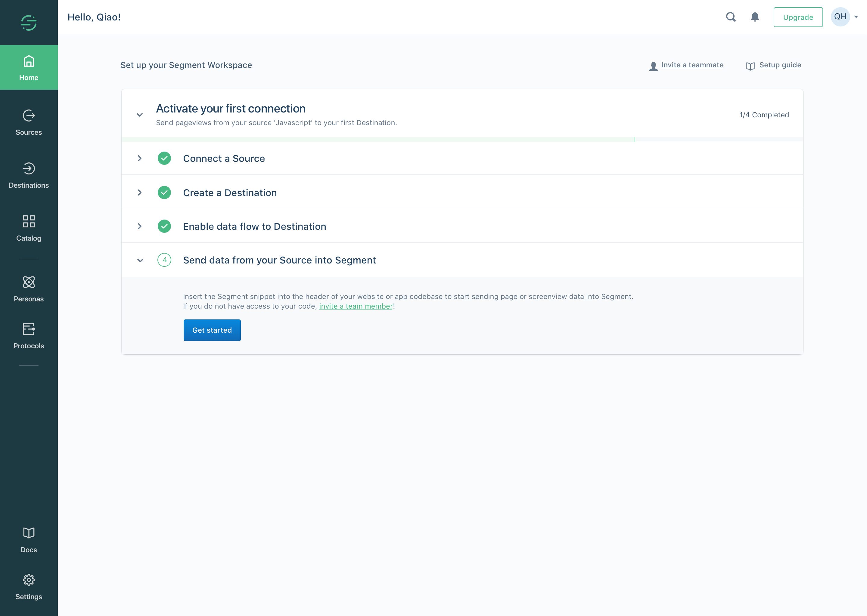Select the Home menu item
The height and width of the screenshot is (616, 867).
tap(29, 67)
